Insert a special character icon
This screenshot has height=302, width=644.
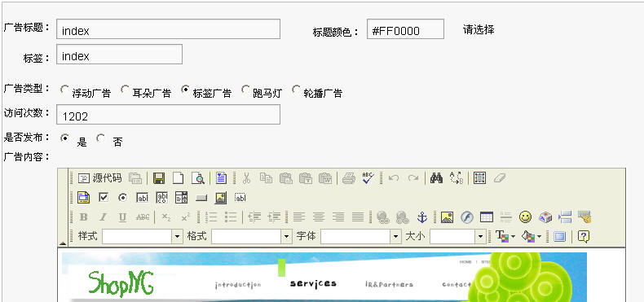pos(545,217)
